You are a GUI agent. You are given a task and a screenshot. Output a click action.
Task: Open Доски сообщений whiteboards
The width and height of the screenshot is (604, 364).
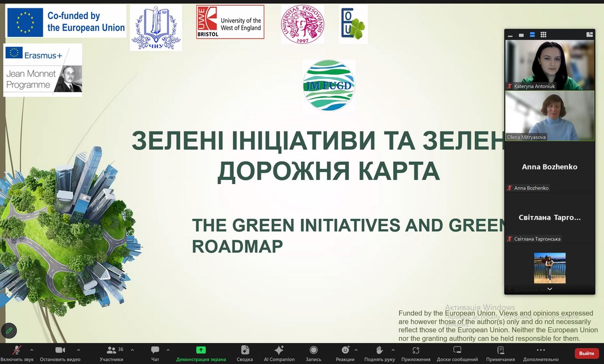457,353
